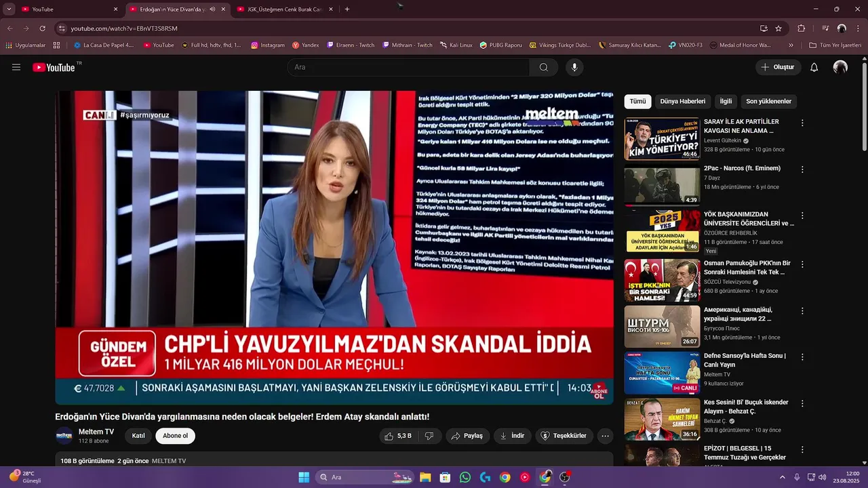Select the Tümü filter chip

pyautogui.click(x=637, y=102)
